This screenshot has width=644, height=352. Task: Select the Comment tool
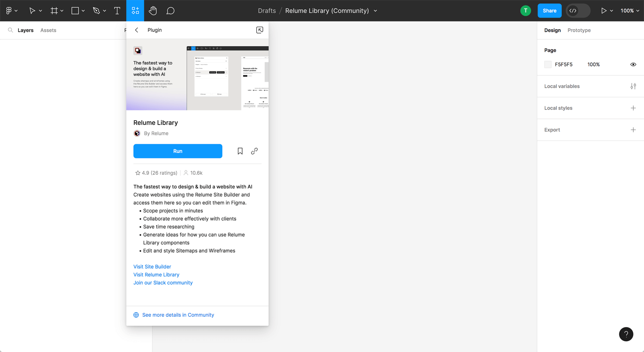170,11
